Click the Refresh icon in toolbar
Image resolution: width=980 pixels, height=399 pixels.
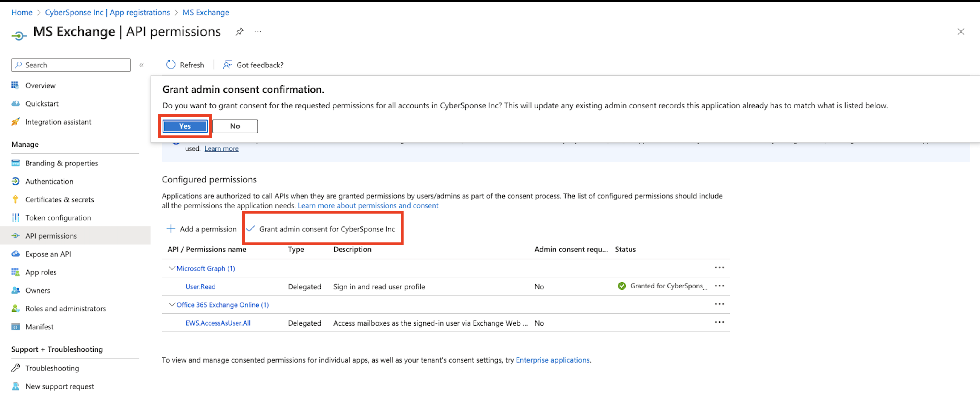[x=171, y=65]
